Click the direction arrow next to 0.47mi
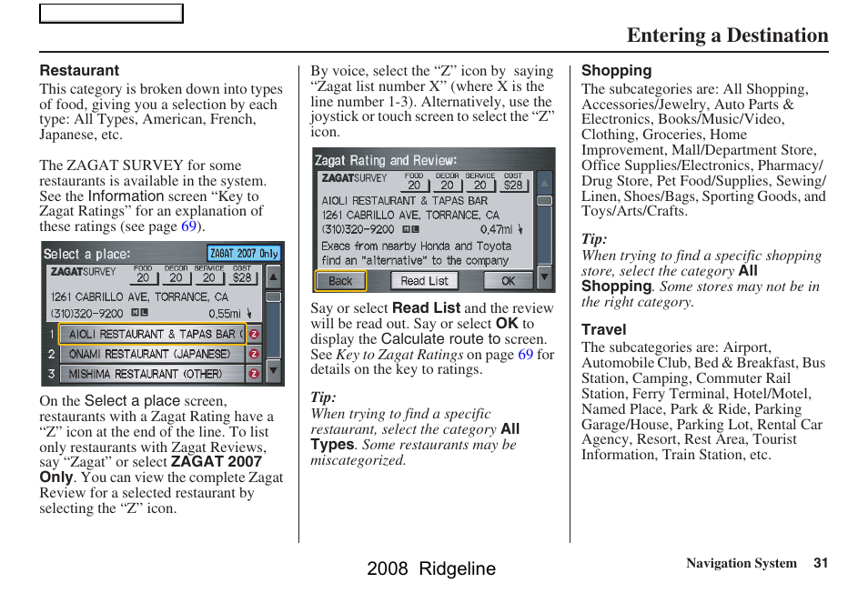Image resolution: width=868 pixels, height=593 pixels. point(520,229)
